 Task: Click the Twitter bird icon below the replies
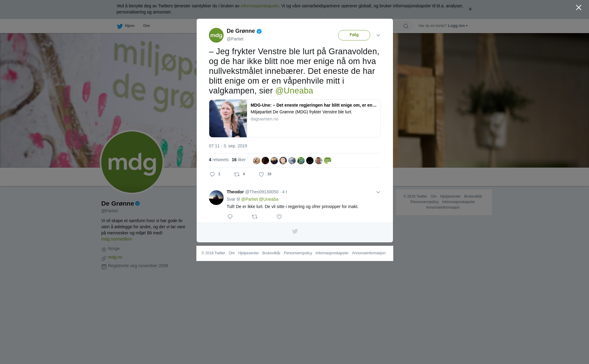point(295,231)
